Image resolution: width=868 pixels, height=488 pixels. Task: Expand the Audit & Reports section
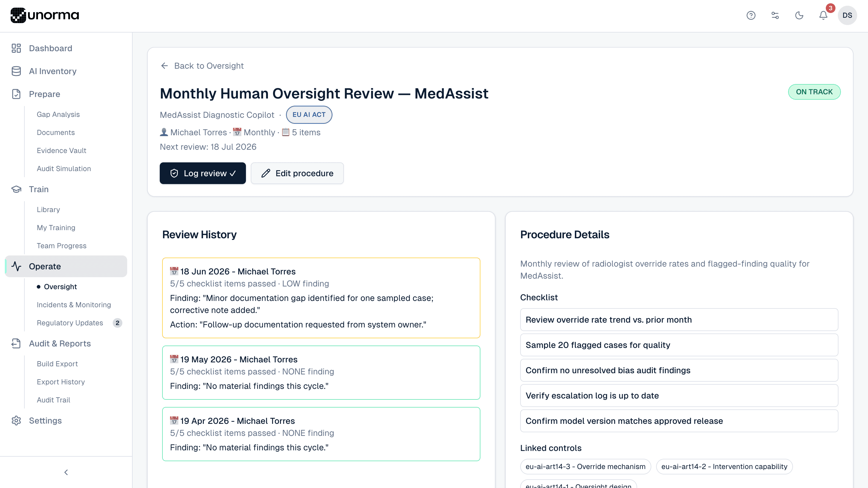60,343
